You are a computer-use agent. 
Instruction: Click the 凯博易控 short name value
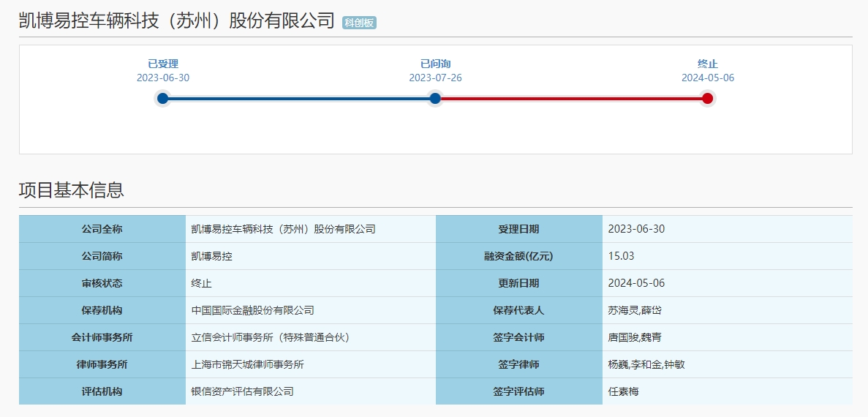(x=211, y=256)
